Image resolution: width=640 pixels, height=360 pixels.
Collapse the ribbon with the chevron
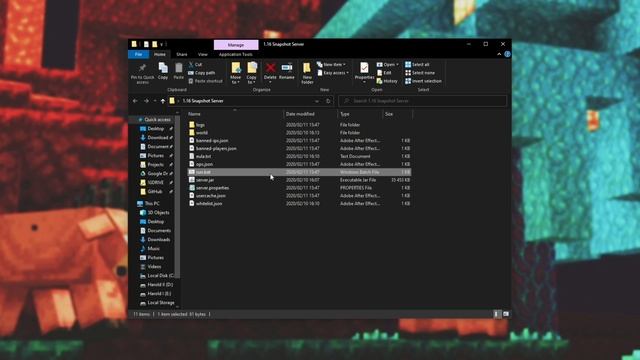coord(499,54)
